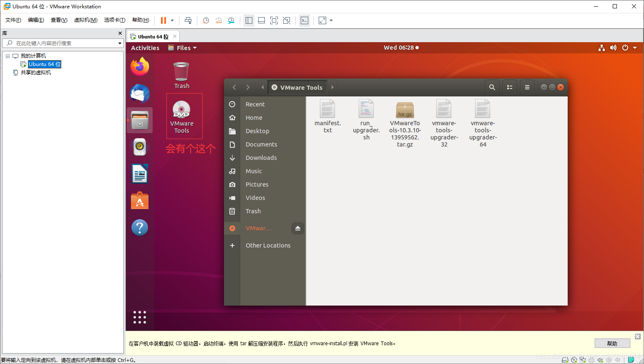Viewport: 644px width, 364px height.
Task: Toggle list or grid view in Files
Action: (510, 87)
